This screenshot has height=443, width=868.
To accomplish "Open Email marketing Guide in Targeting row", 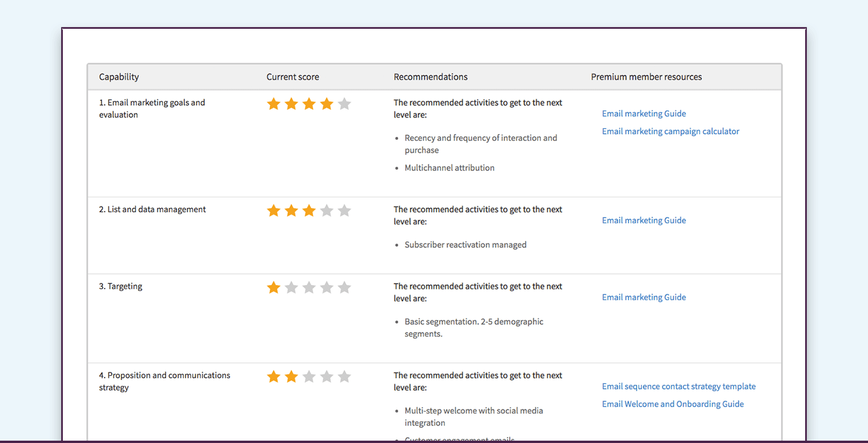I will coord(644,298).
